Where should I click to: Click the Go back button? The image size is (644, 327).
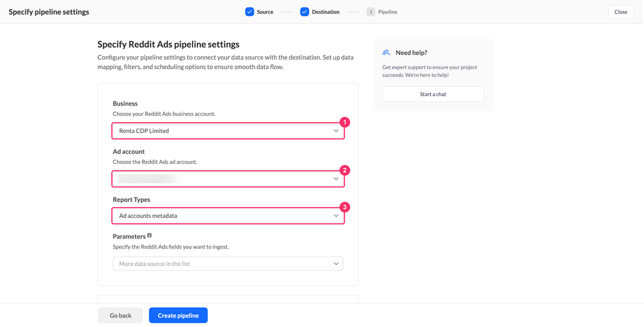[x=120, y=316]
